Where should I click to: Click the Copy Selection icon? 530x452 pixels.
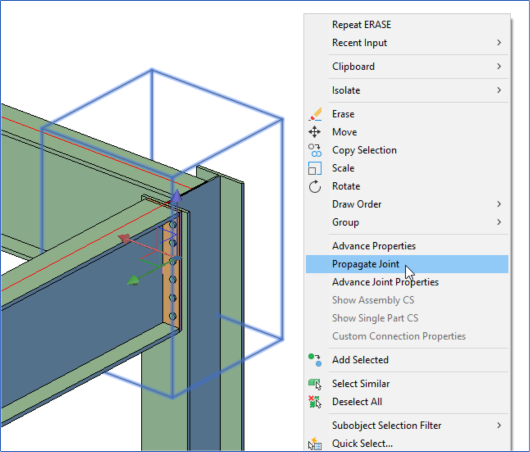315,150
